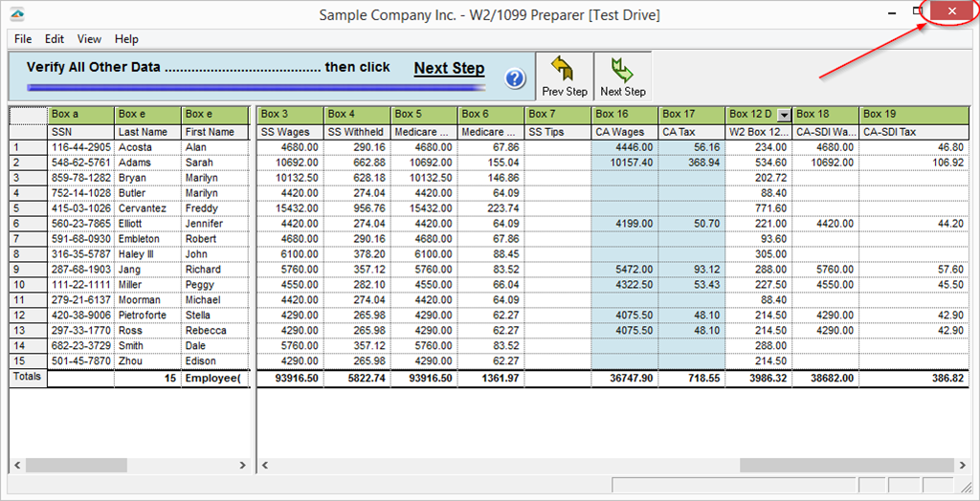Image resolution: width=980 pixels, height=501 pixels.
Task: Minimize the W2/1099 Preparer window
Action: [x=892, y=13]
